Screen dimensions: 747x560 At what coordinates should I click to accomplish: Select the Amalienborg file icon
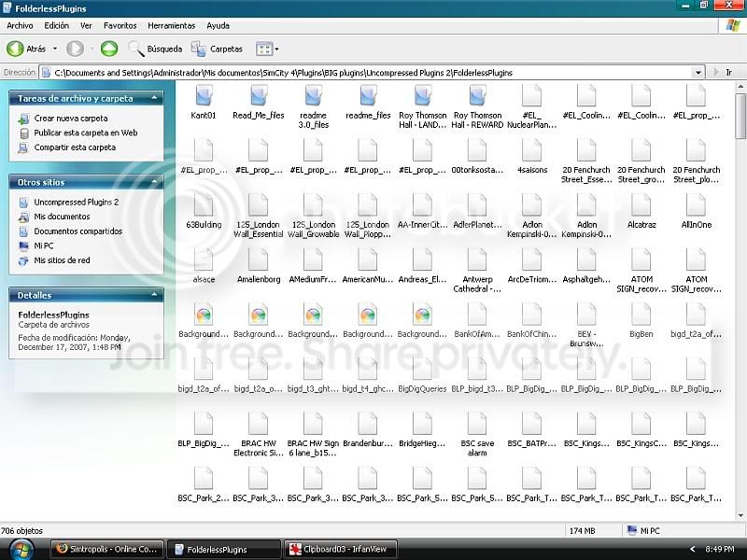point(259,260)
